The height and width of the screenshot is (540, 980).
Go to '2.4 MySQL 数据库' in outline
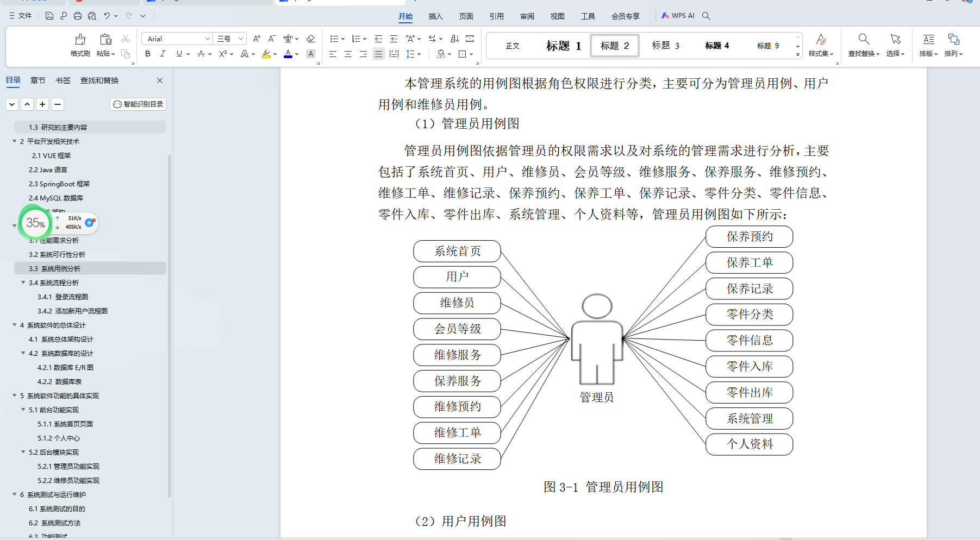(56, 198)
